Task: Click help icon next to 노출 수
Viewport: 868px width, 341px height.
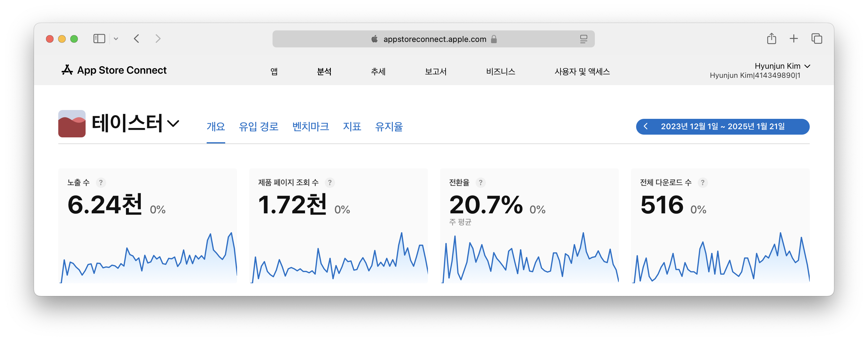Action: [101, 182]
